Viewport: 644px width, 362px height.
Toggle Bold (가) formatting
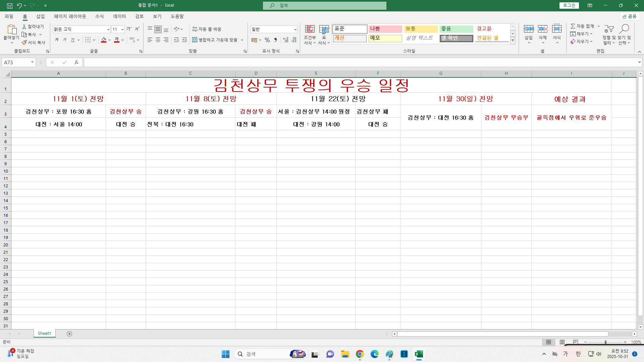(57, 40)
